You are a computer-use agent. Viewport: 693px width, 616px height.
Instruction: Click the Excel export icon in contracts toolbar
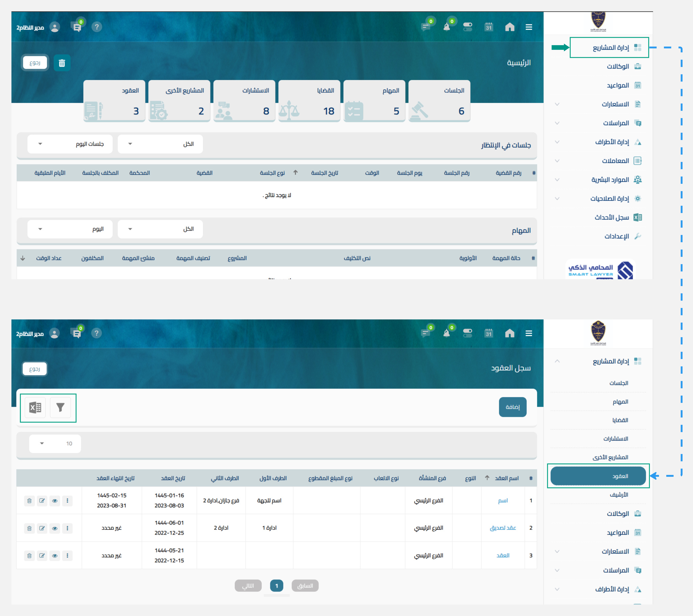click(35, 407)
